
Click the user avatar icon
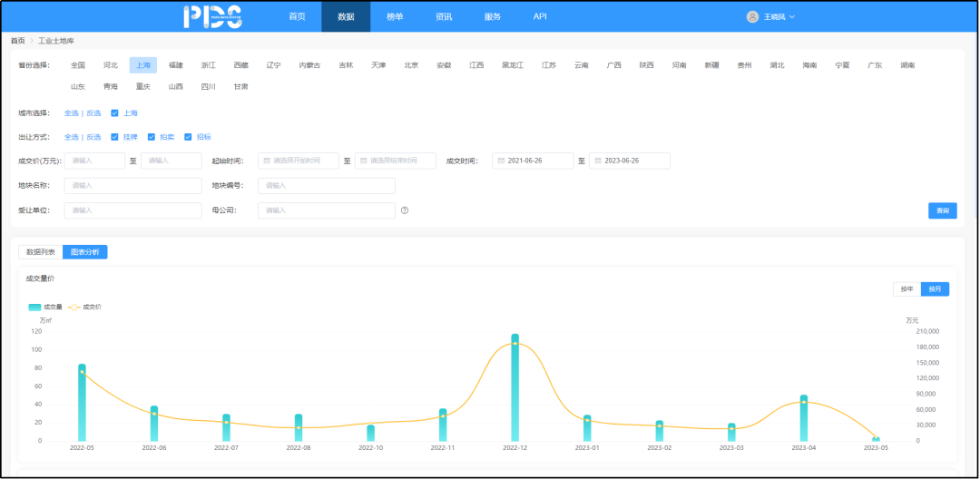[751, 16]
